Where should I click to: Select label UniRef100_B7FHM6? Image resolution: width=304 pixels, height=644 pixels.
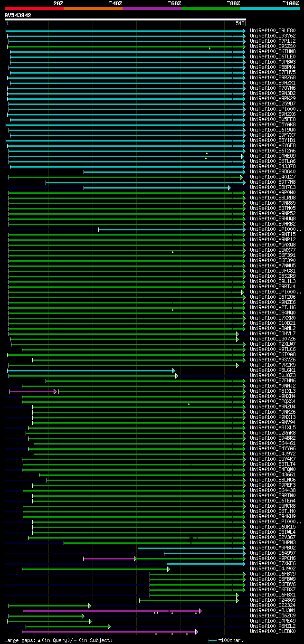pyautogui.click(x=273, y=381)
